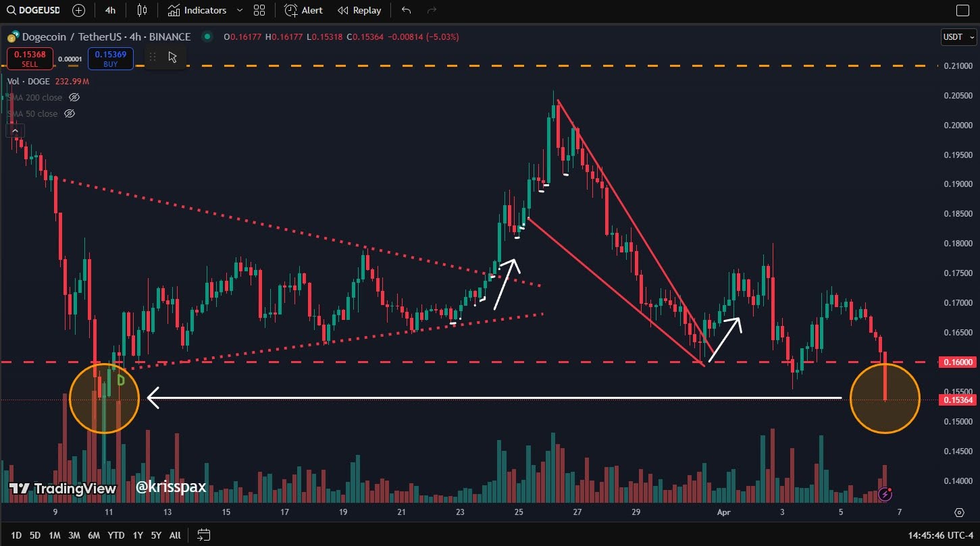Open the candlestick chart style selector
The image size is (980, 546).
coord(142,10)
